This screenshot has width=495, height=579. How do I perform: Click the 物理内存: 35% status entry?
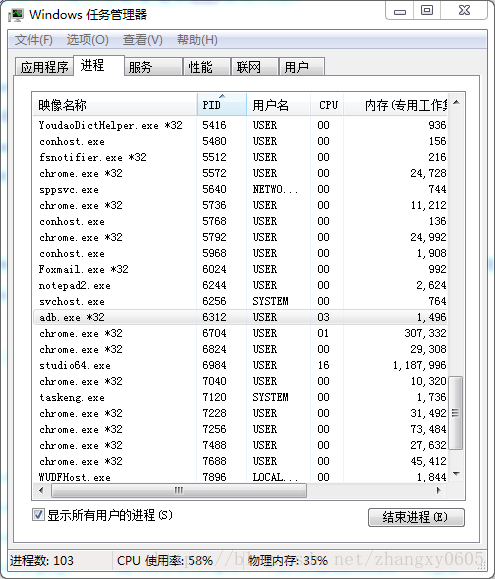288,561
